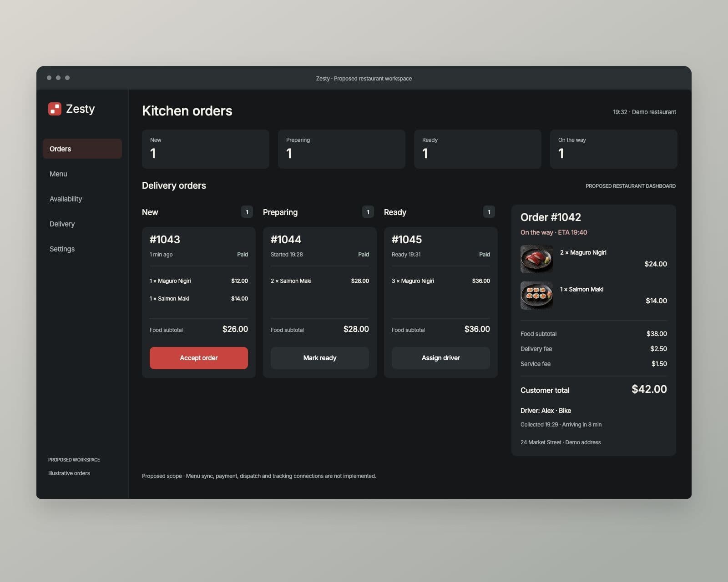The width and height of the screenshot is (728, 582).
Task: Click the $36.00 food subtotal in #1045
Action: pyautogui.click(x=477, y=329)
